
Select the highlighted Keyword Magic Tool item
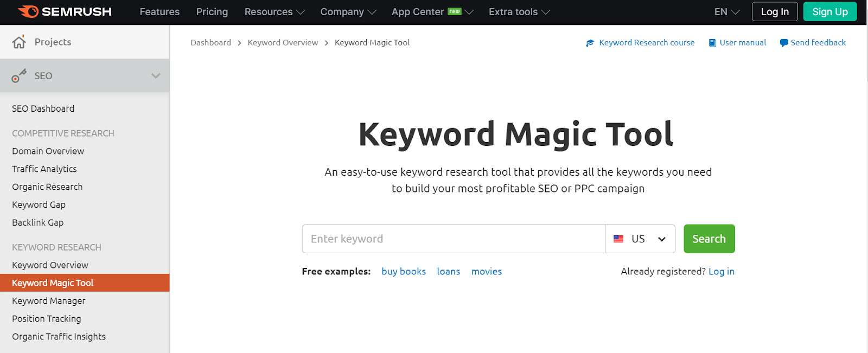click(x=85, y=283)
